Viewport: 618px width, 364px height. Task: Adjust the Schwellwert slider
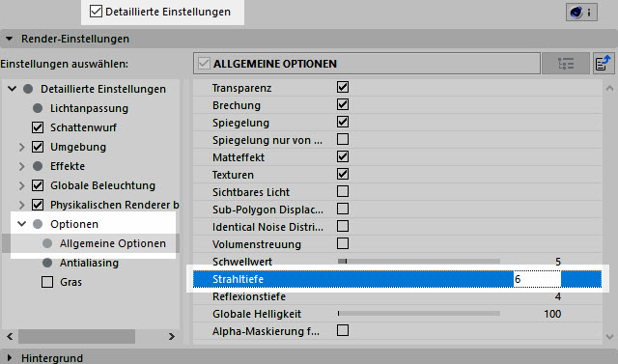click(x=419, y=261)
